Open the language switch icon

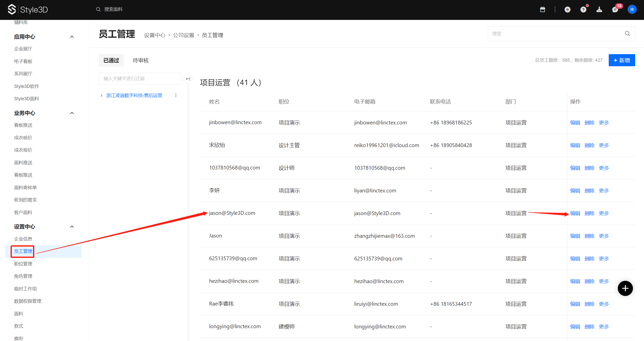[x=567, y=10]
